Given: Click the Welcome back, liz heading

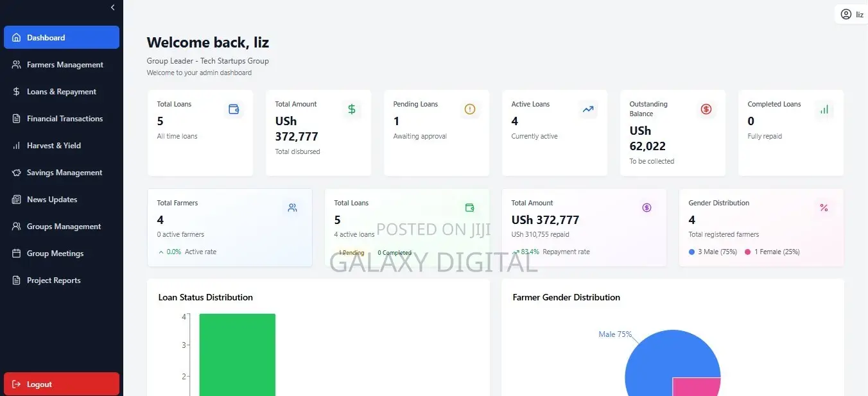Looking at the screenshot, I should pos(208,42).
